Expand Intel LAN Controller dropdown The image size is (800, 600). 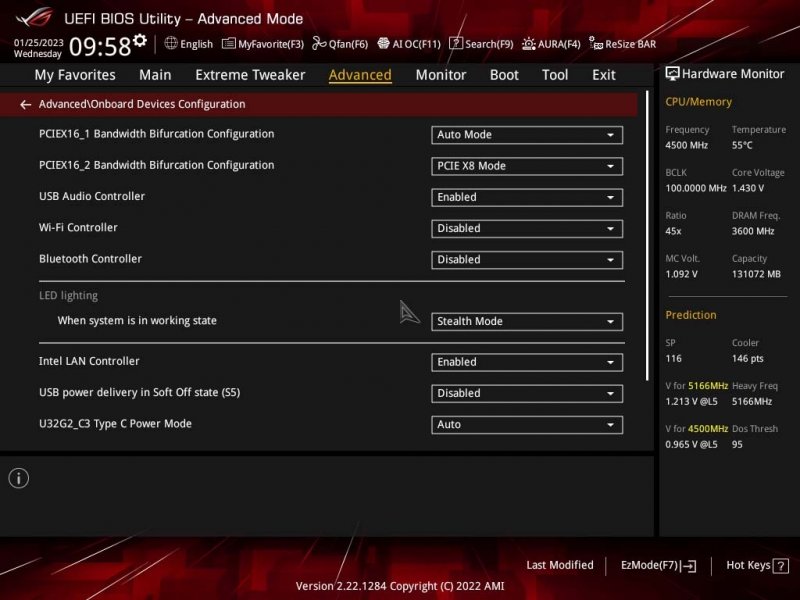tap(527, 362)
